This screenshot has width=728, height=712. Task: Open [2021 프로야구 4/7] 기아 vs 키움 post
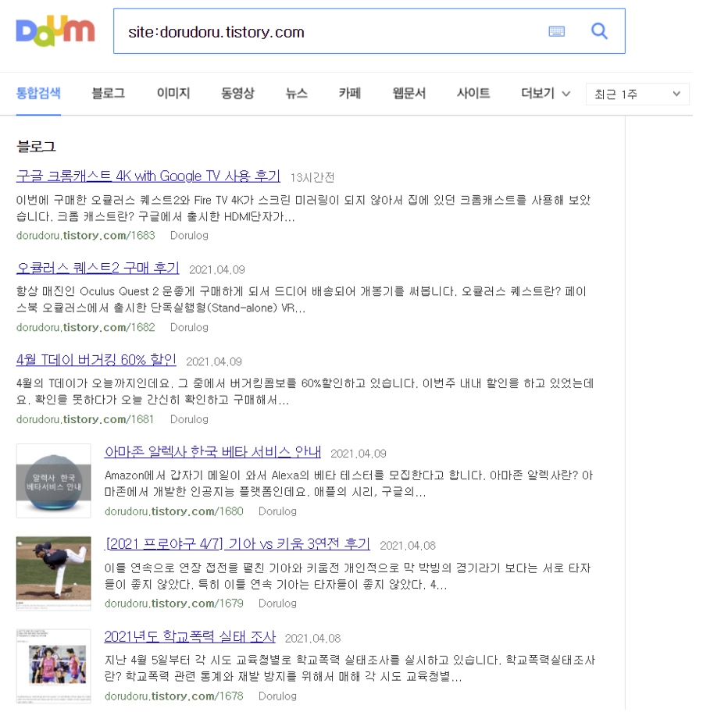237,544
